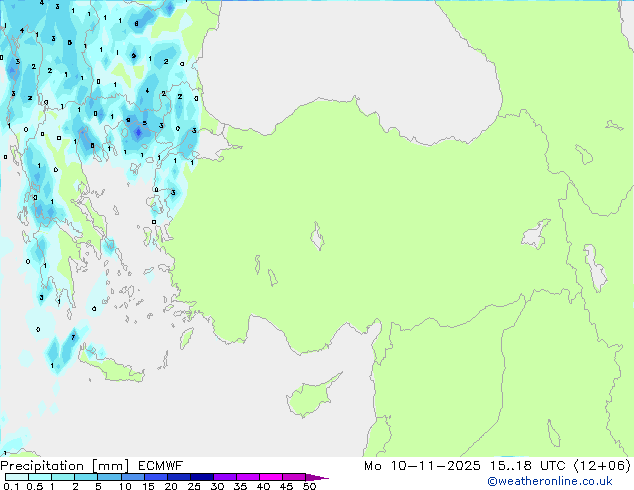This screenshot has width=634, height=490.
Task: Pick the 25–30 mm dark blue legend swatch
Action: pos(202,477)
